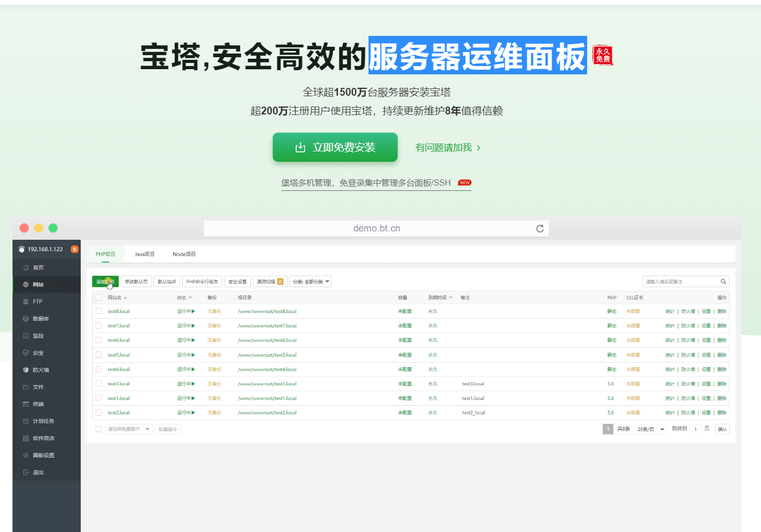This screenshot has width=761, height=532.
Task: Open the 分类: 全部分类 dropdown
Action: 311,281
